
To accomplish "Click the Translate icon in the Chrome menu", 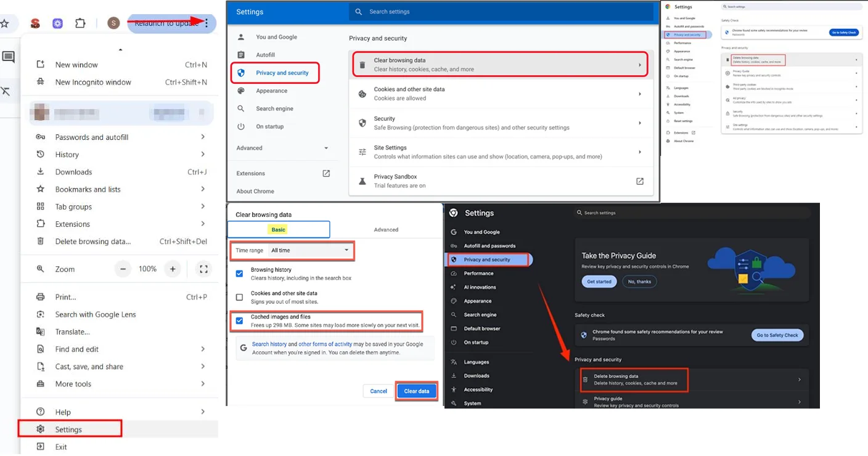I will tap(41, 332).
